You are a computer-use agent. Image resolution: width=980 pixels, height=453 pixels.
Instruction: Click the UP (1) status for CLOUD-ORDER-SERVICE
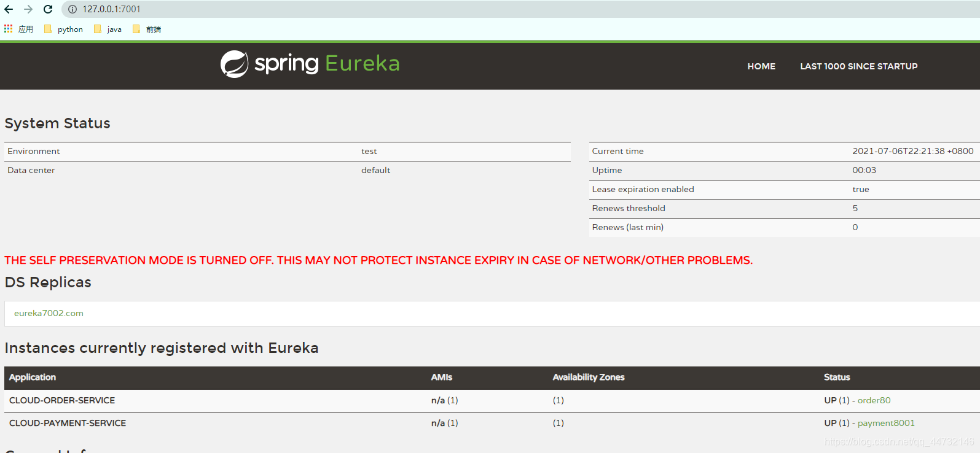coord(837,400)
